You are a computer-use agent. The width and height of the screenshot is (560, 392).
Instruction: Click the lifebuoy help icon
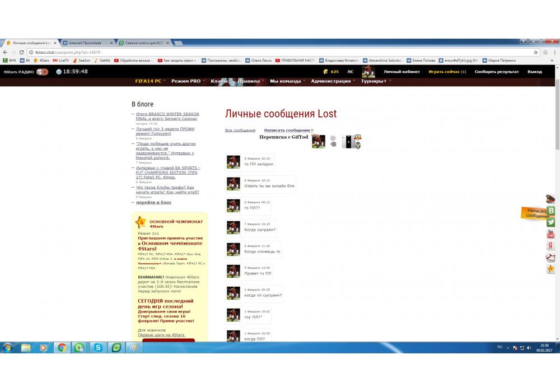(x=551, y=258)
